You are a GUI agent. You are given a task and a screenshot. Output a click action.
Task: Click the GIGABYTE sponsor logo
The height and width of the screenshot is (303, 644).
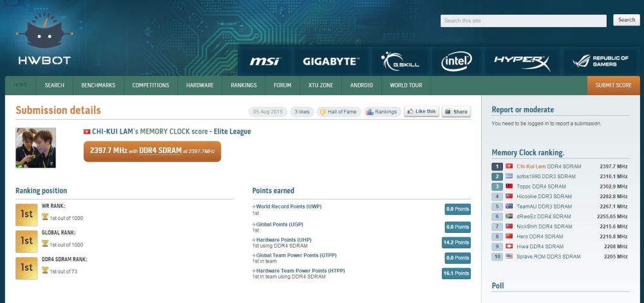point(330,61)
